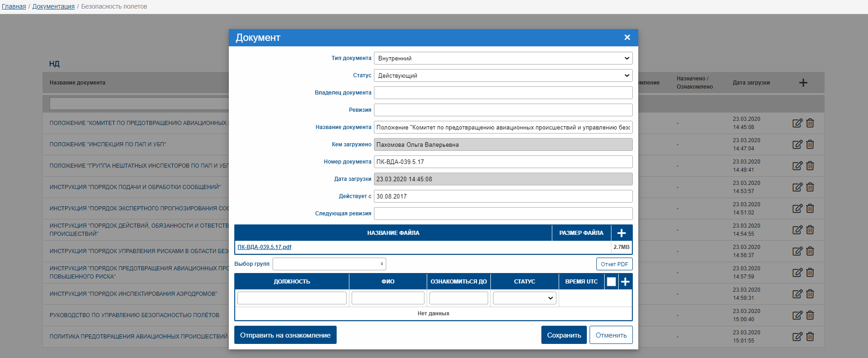Screen dimensions: 868x358
Task: Open row Руководство по управлению безопасностью полётов
Action: [x=135, y=315]
